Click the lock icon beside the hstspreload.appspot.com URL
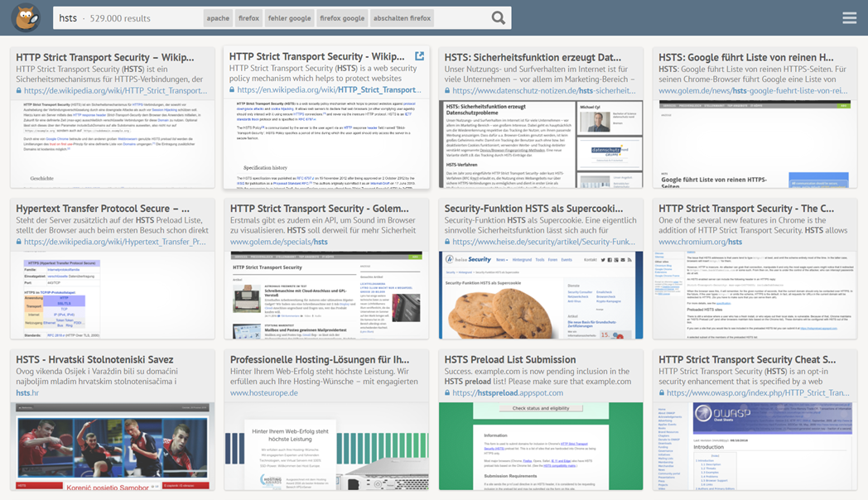 pyautogui.click(x=447, y=392)
